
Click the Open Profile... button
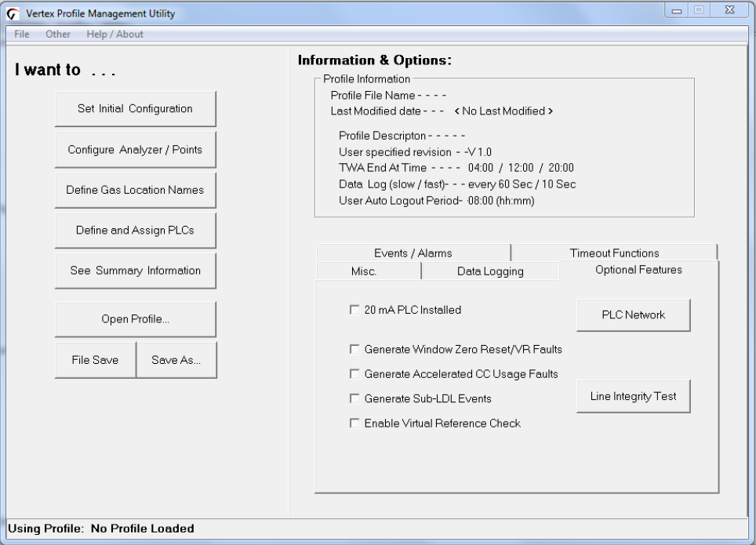click(135, 319)
